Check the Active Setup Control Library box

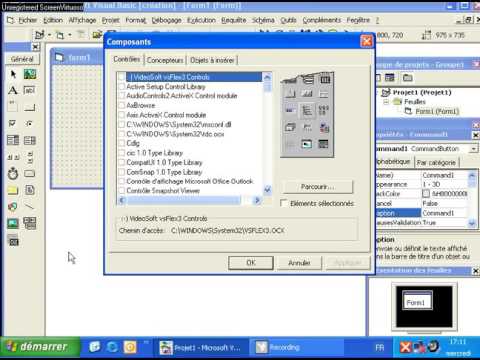click(x=122, y=87)
